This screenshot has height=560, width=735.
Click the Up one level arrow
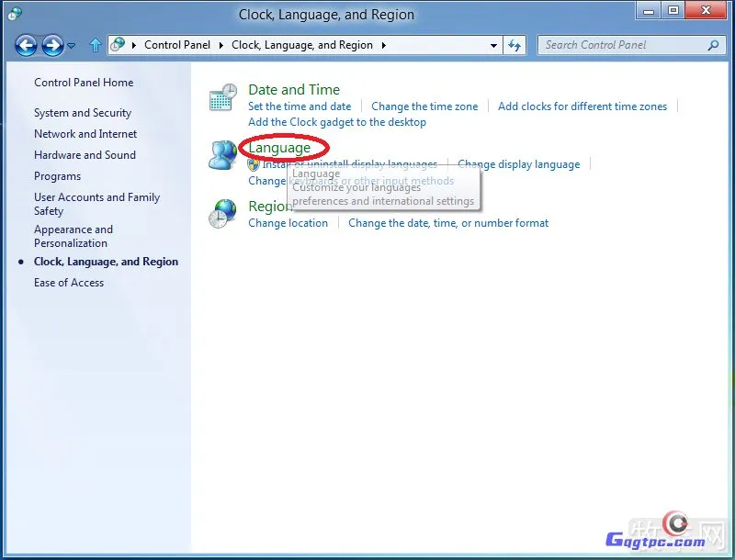(95, 45)
